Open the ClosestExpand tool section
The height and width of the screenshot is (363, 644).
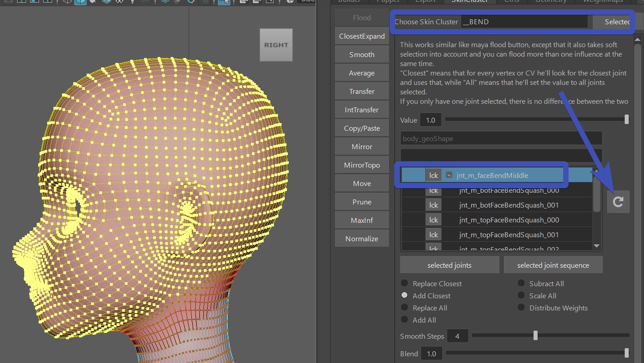tap(362, 36)
